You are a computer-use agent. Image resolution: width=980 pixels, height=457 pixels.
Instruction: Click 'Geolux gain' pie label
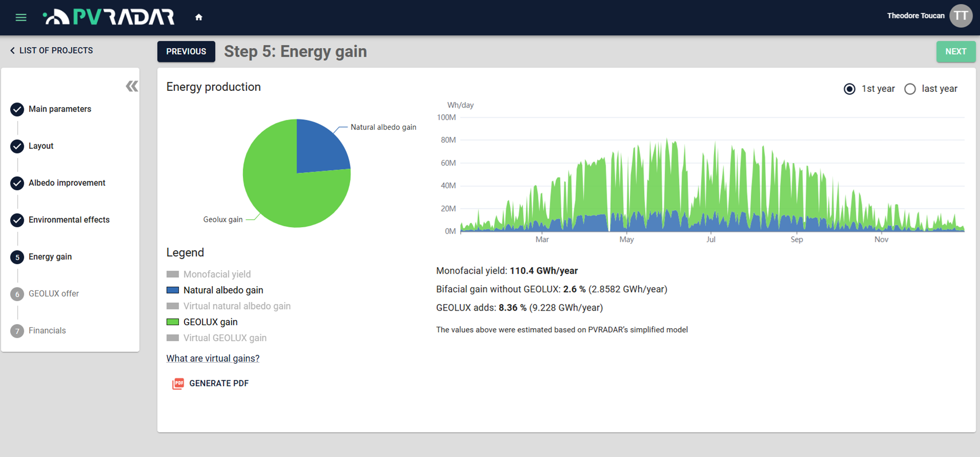223,220
